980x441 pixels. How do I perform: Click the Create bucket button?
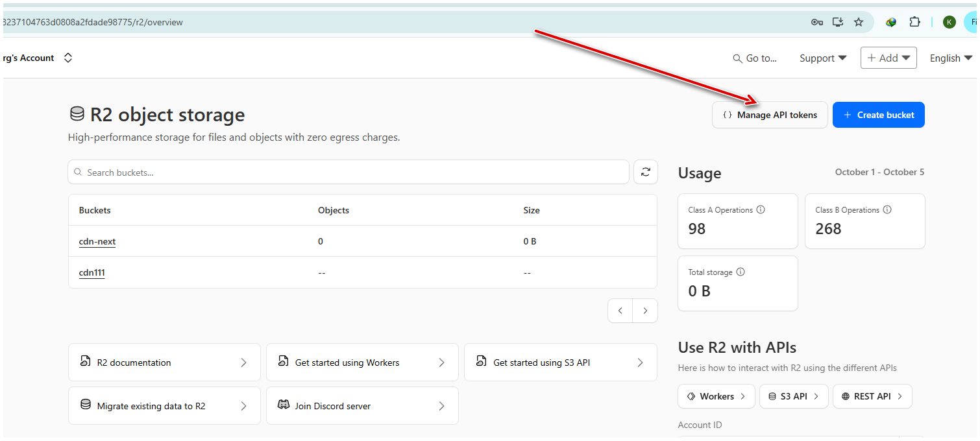click(878, 115)
